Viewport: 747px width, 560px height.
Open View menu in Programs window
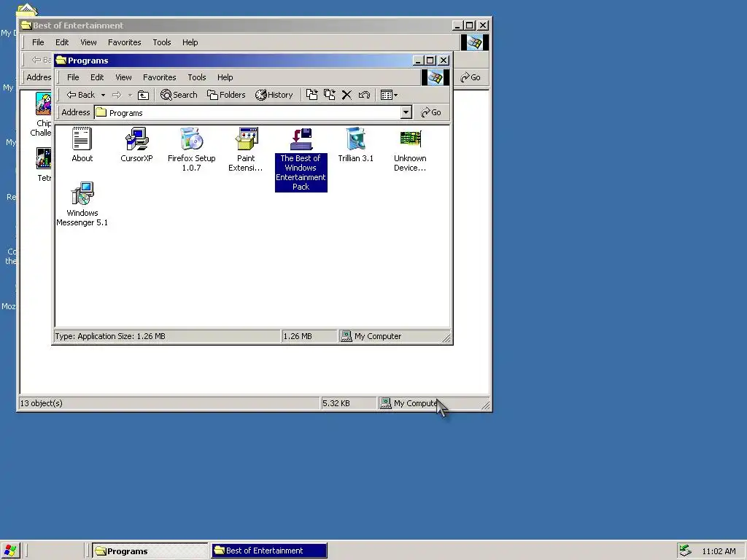[123, 77]
